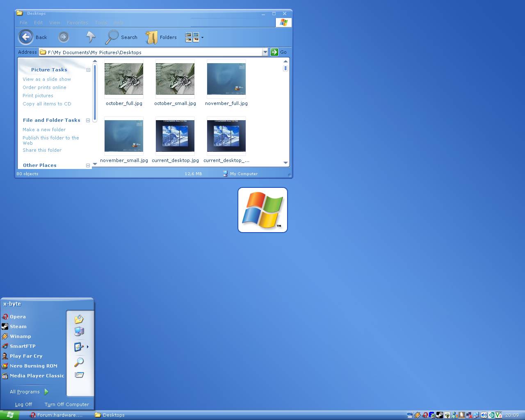Click the Views thumbnail icon in the toolbar
The image size is (525, 420).
pos(192,37)
